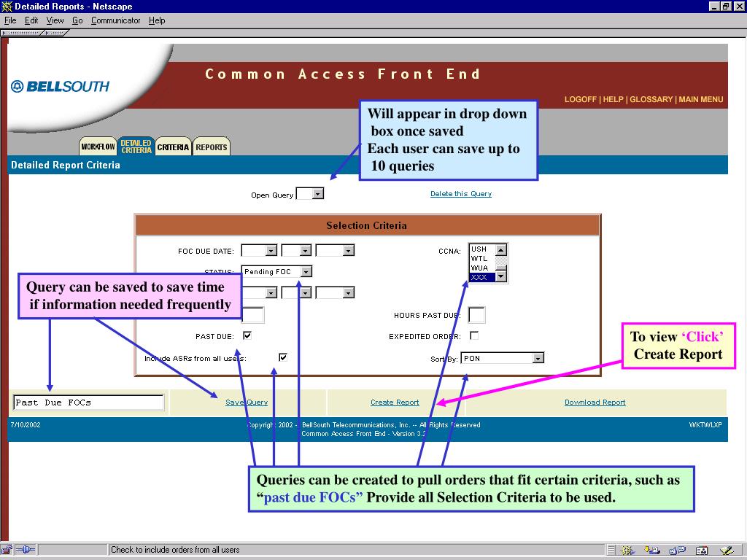Uncheck the PAST DUE checkbox
The image size is (747, 560).
(x=247, y=335)
